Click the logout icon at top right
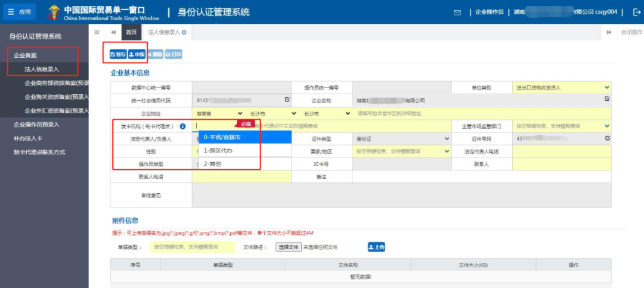The height and width of the screenshot is (288, 644). coord(637,13)
